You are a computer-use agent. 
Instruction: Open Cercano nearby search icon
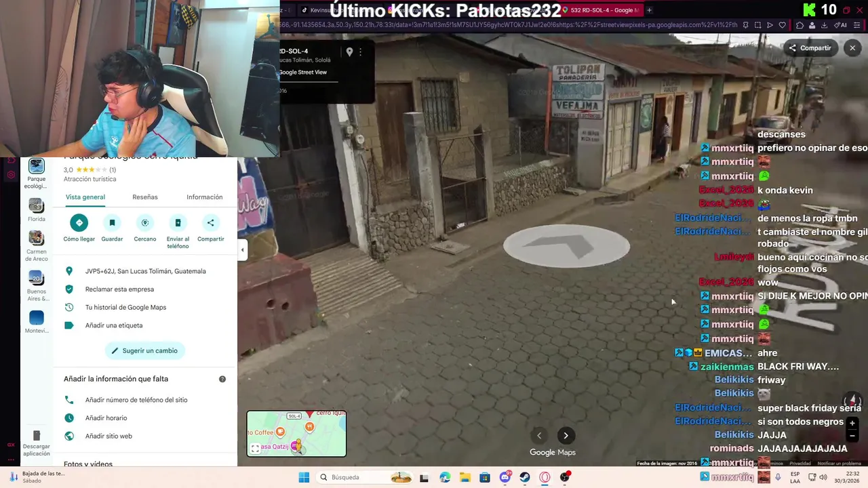click(144, 222)
